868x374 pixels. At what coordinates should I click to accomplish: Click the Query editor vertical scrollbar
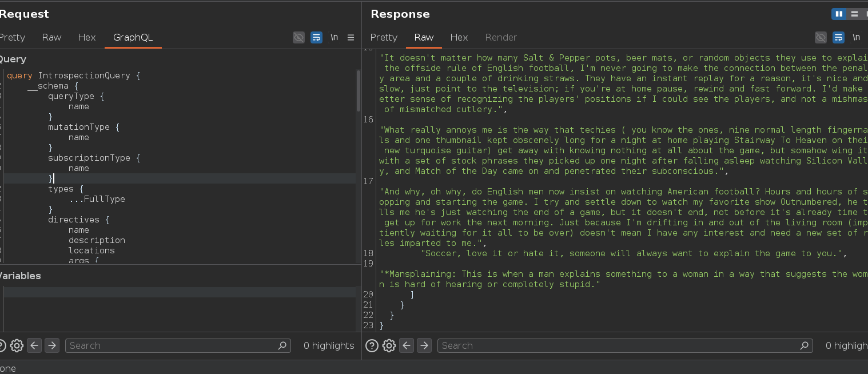coord(359,90)
